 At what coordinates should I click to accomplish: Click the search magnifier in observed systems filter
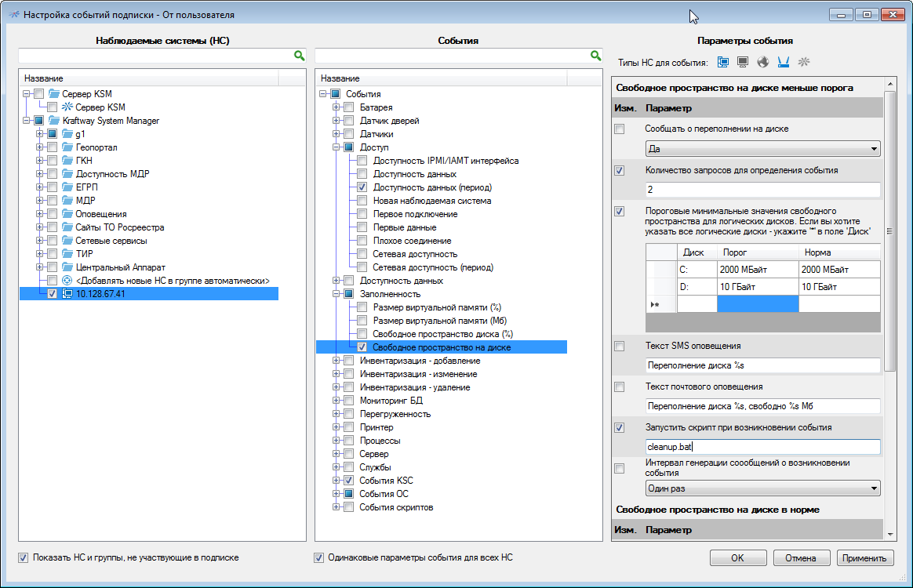coord(299,56)
